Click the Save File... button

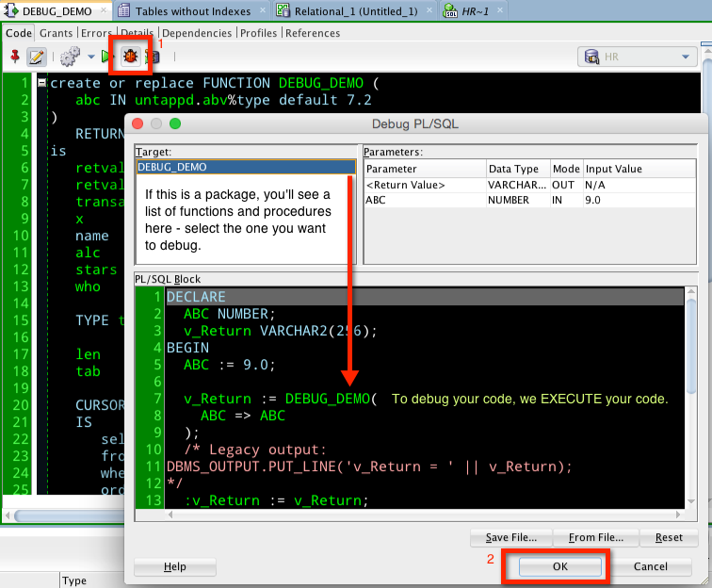(x=511, y=537)
